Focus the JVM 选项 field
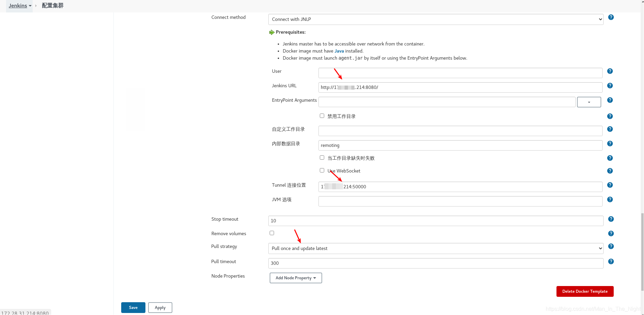The width and height of the screenshot is (644, 315). click(x=460, y=201)
